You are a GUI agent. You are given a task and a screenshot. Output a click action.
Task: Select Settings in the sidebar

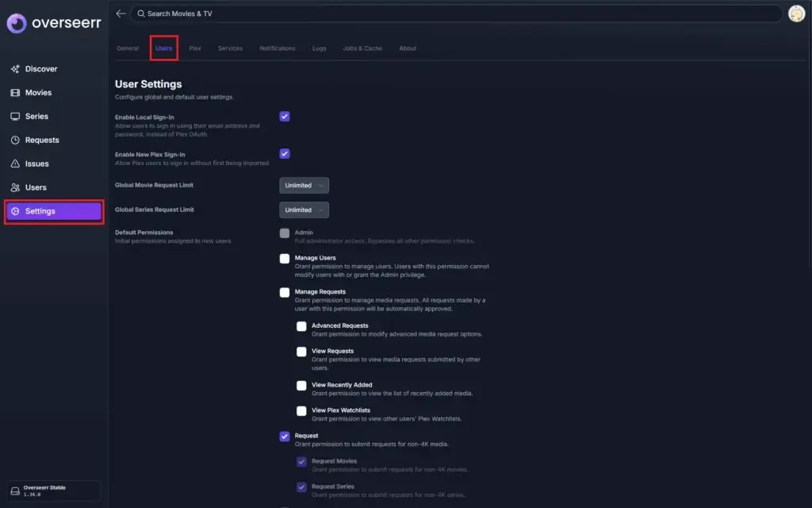[x=54, y=211]
